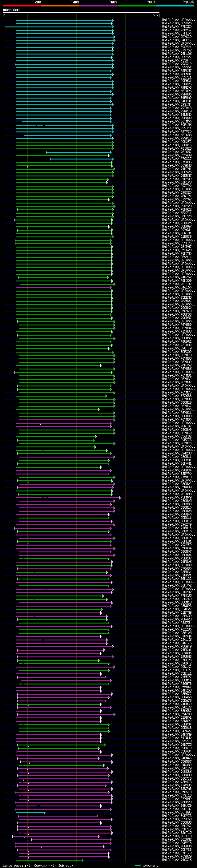197x868 pixels.
Task: Select the UniRef100_O94238 label
Action: (177, 454)
